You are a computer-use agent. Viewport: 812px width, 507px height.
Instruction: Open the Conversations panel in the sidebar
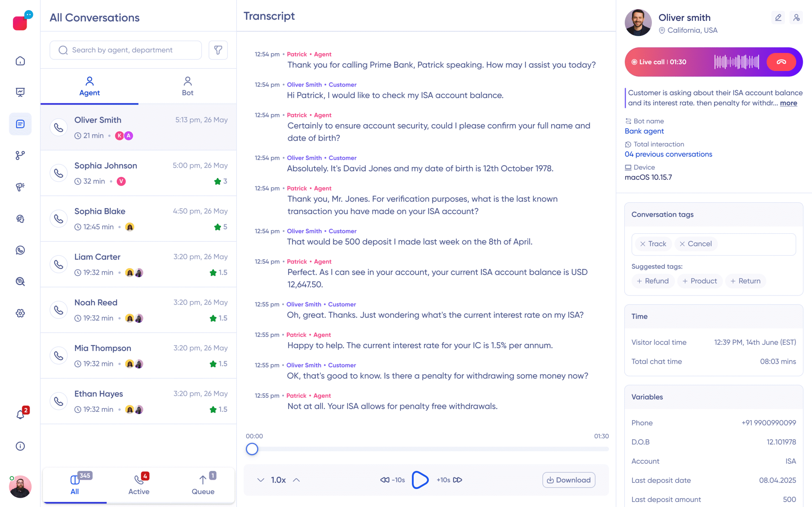click(20, 124)
